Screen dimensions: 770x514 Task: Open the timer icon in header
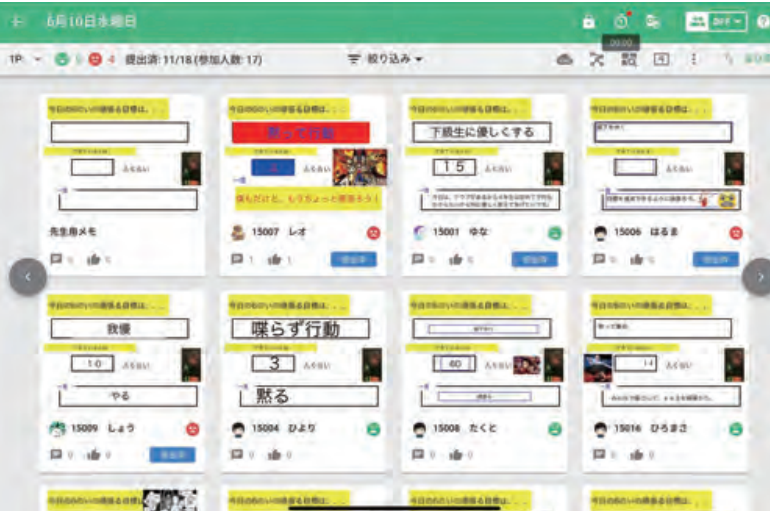click(x=621, y=21)
